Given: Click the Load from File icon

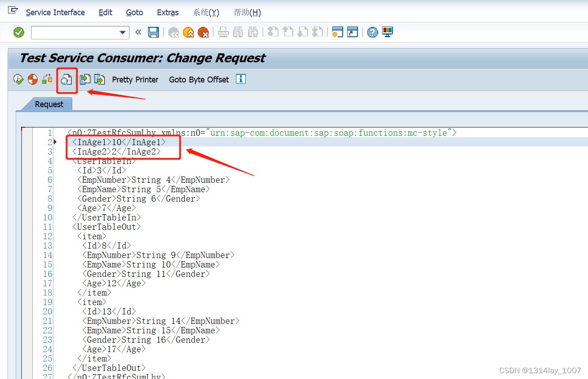Looking at the screenshot, I should click(x=85, y=79).
